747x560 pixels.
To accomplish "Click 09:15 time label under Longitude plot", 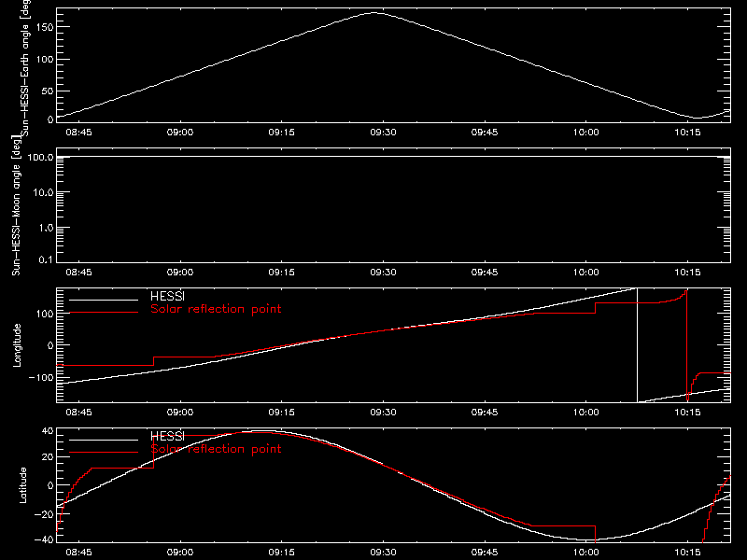I will [282, 412].
